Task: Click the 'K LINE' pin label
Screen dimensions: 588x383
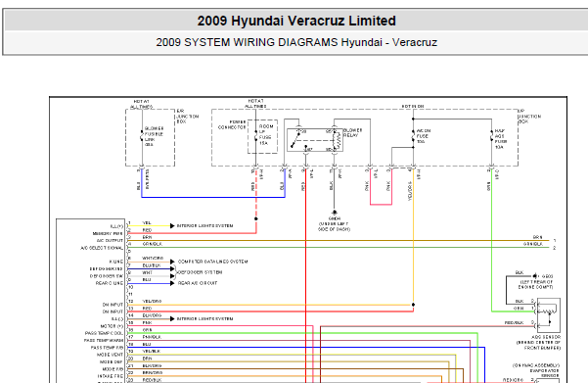Action: coord(115,262)
